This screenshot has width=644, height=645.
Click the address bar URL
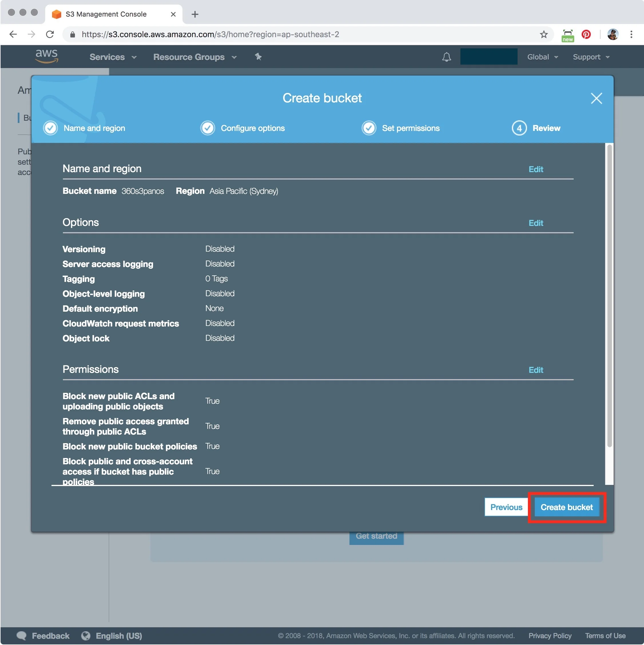210,34
